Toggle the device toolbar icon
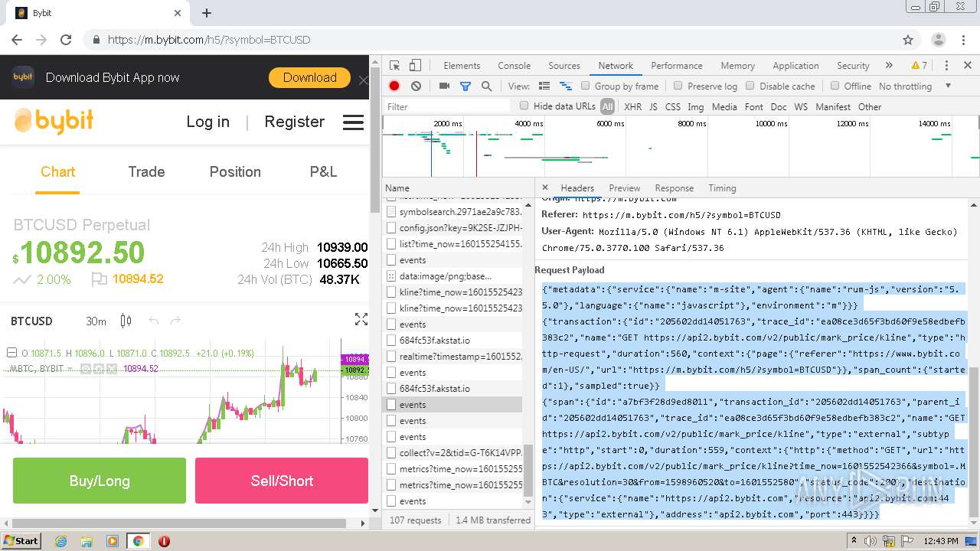The height and width of the screenshot is (551, 980). (x=415, y=66)
